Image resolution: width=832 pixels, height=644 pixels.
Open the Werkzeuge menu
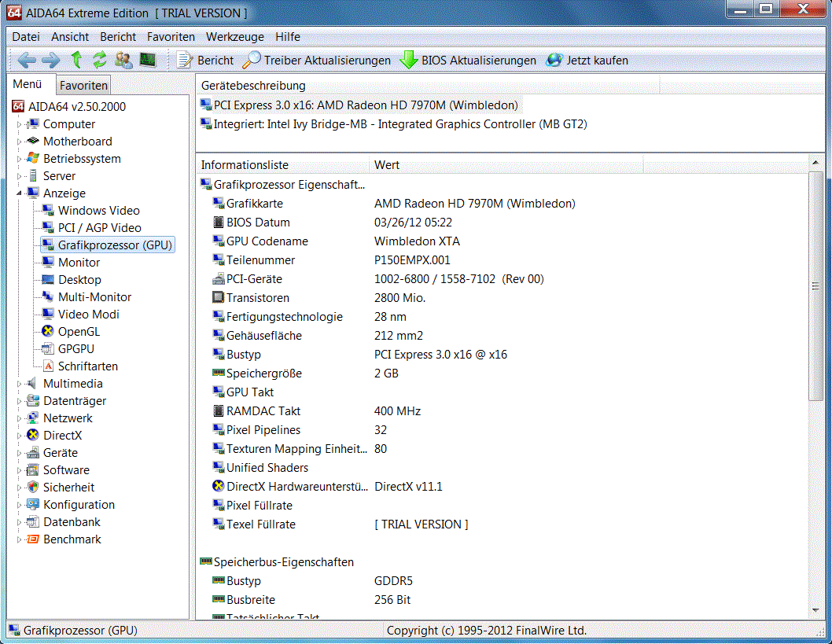point(235,37)
